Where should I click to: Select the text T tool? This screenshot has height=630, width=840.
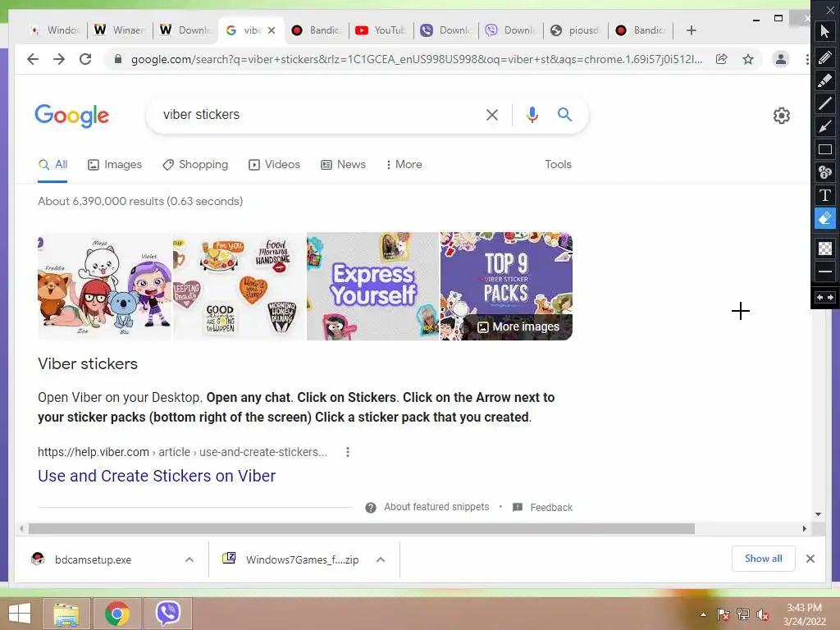point(825,195)
